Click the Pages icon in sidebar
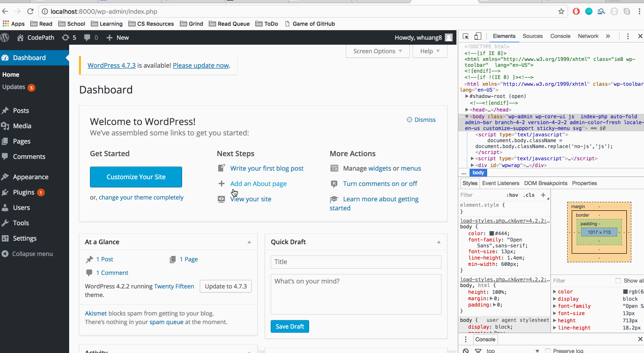 (5, 141)
